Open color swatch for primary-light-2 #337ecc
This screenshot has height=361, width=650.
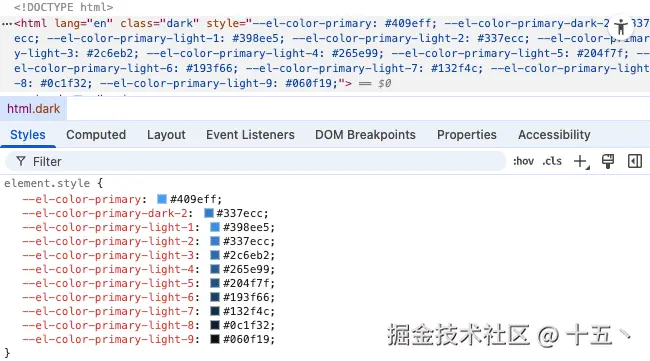tap(215, 241)
